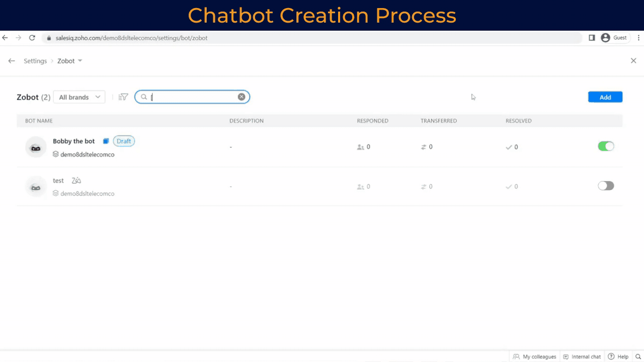Click the Draft badge

point(124,141)
